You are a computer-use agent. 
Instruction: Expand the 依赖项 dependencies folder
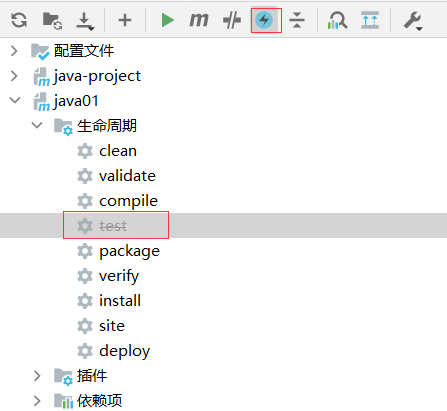tap(37, 401)
